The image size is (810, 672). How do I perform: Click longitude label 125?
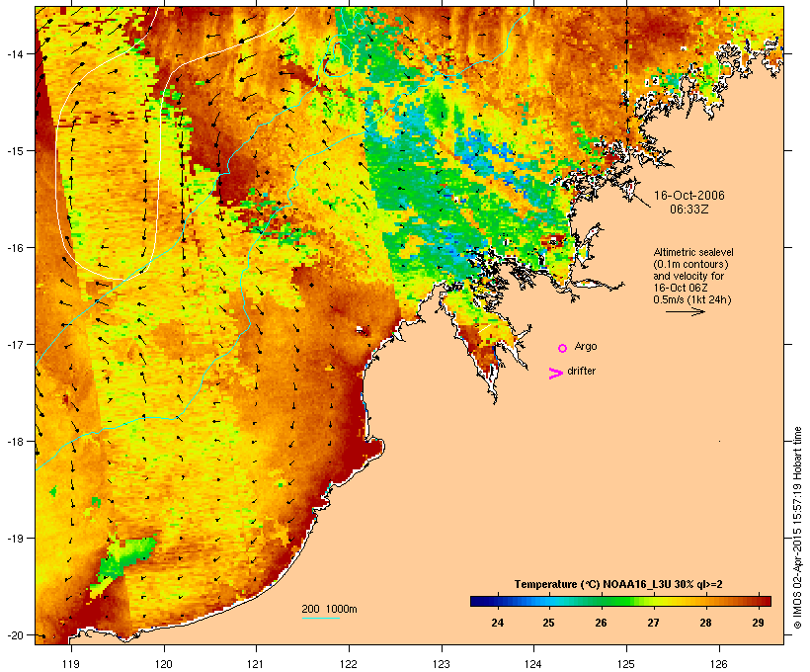click(x=626, y=664)
